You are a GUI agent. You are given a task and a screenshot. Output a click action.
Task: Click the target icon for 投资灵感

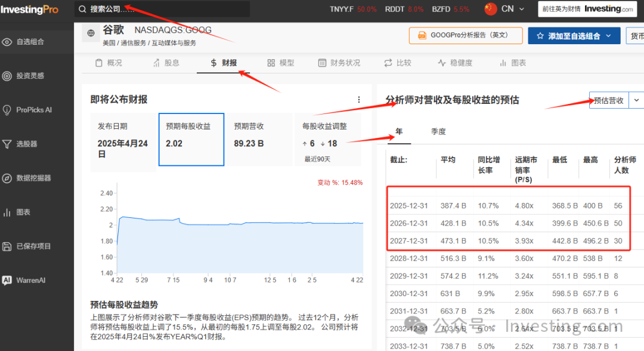tap(7, 76)
